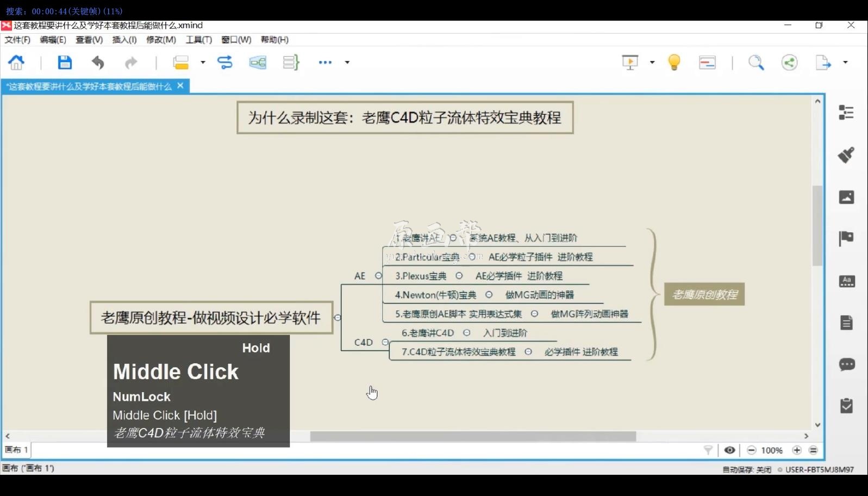Undo the last action
Image resolution: width=868 pixels, height=496 pixels.
coord(98,63)
